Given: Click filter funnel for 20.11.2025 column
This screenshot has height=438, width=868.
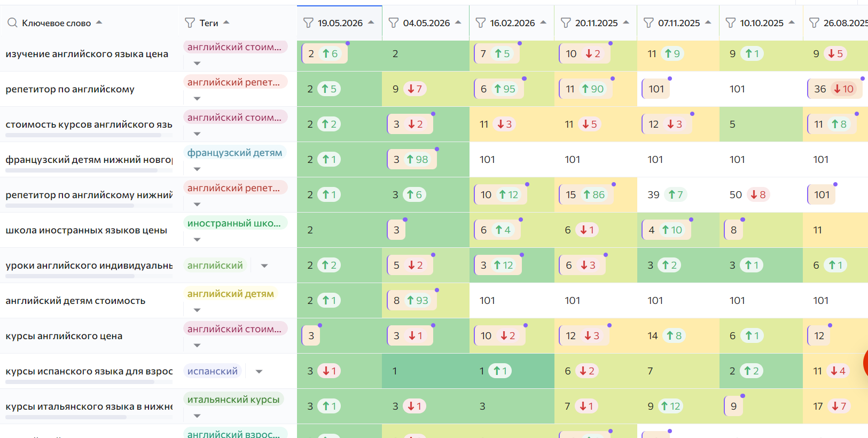Looking at the screenshot, I should click(566, 23).
